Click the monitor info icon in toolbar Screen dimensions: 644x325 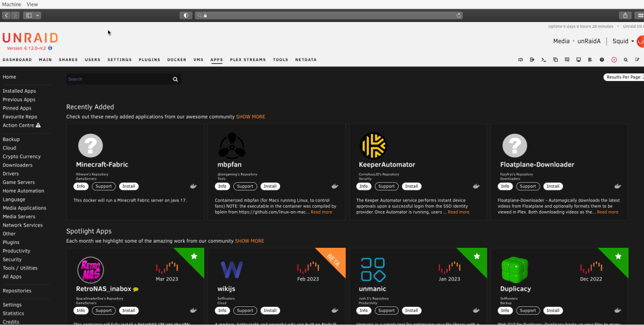[x=578, y=60]
